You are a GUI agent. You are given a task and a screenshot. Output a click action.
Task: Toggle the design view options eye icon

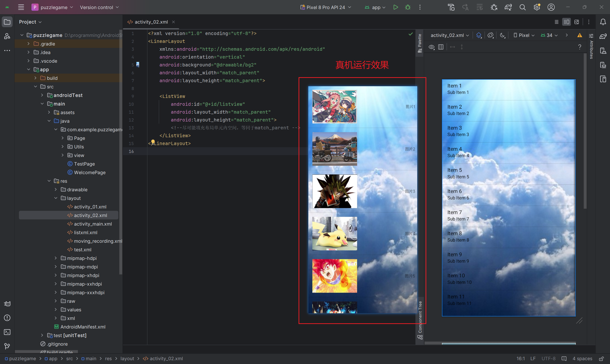click(432, 47)
